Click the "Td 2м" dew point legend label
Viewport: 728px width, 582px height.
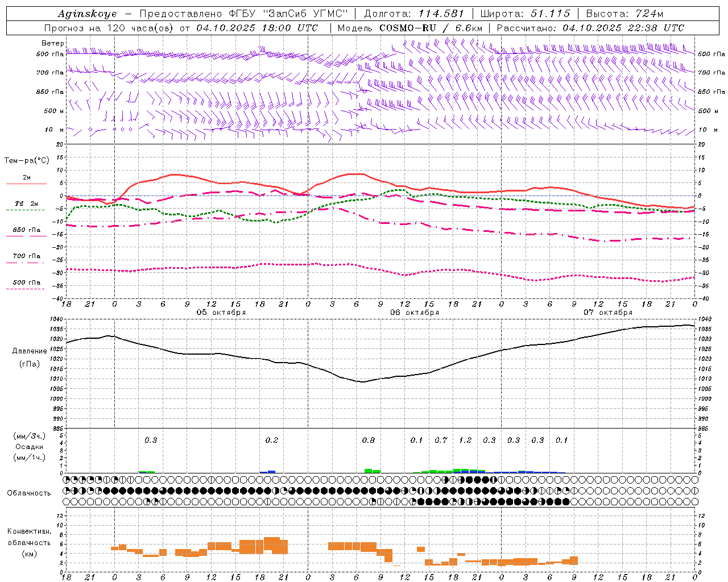pos(26,203)
